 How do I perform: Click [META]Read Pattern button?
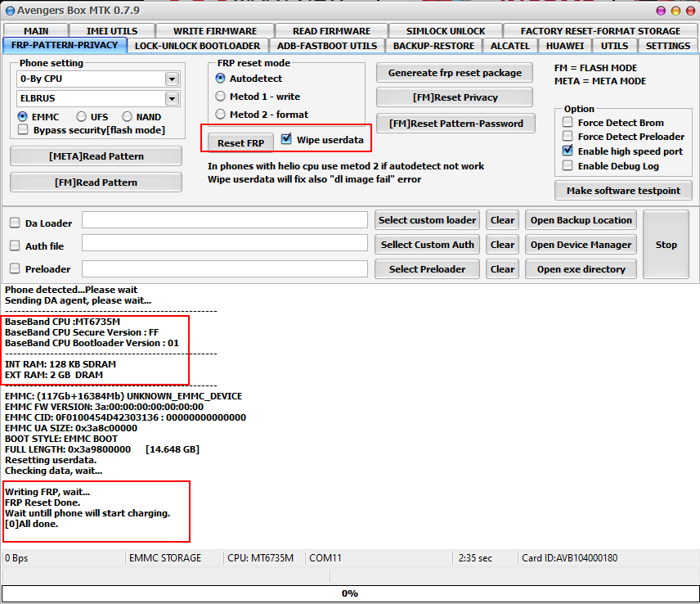[x=96, y=156]
